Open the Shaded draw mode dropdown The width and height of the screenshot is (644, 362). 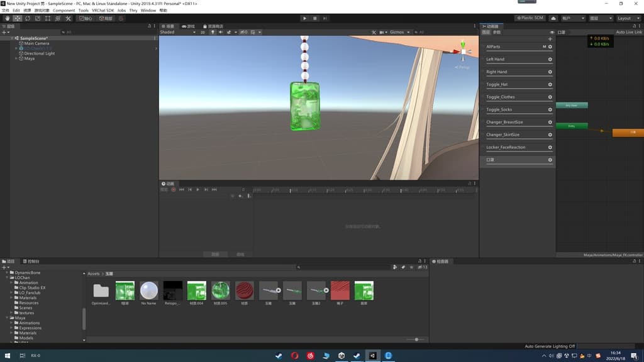click(x=176, y=32)
